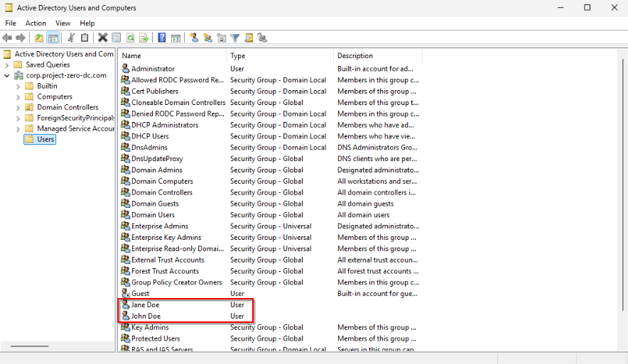Click the corp.project-zero-dc.com domain icon

[18, 75]
